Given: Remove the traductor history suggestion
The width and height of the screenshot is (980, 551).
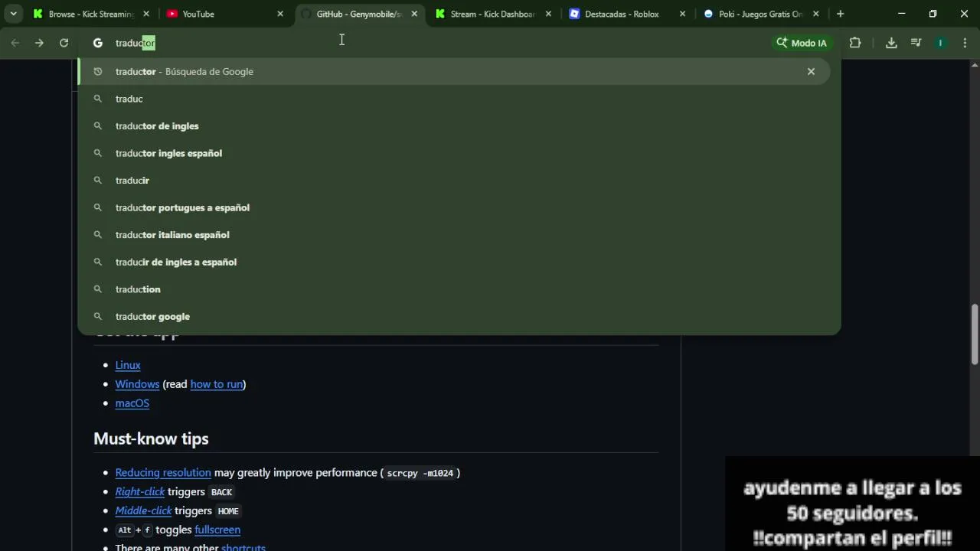Looking at the screenshot, I should (811, 71).
